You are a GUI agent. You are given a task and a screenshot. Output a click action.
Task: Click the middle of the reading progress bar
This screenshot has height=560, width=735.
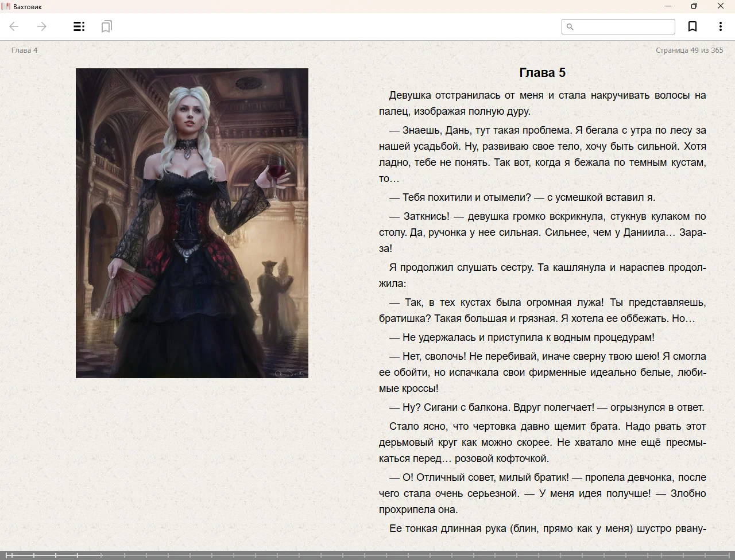367,555
